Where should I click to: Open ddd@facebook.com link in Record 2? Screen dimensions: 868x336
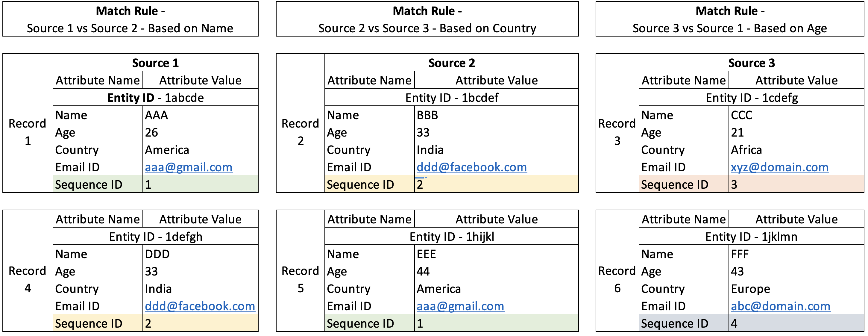click(x=471, y=167)
